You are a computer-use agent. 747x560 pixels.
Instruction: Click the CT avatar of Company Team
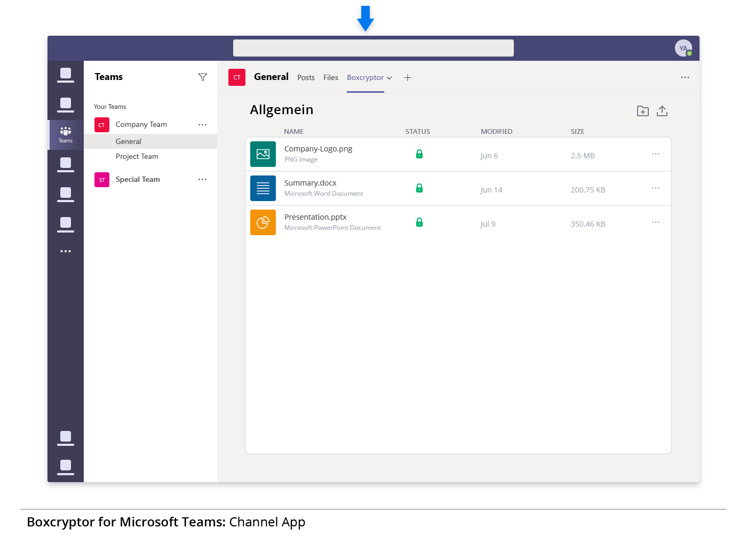pyautogui.click(x=102, y=125)
